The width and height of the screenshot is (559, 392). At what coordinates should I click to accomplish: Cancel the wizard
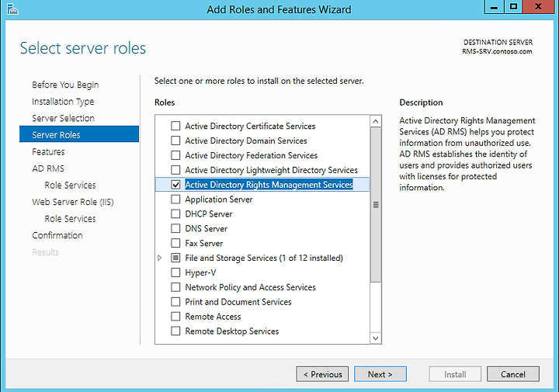click(x=513, y=374)
